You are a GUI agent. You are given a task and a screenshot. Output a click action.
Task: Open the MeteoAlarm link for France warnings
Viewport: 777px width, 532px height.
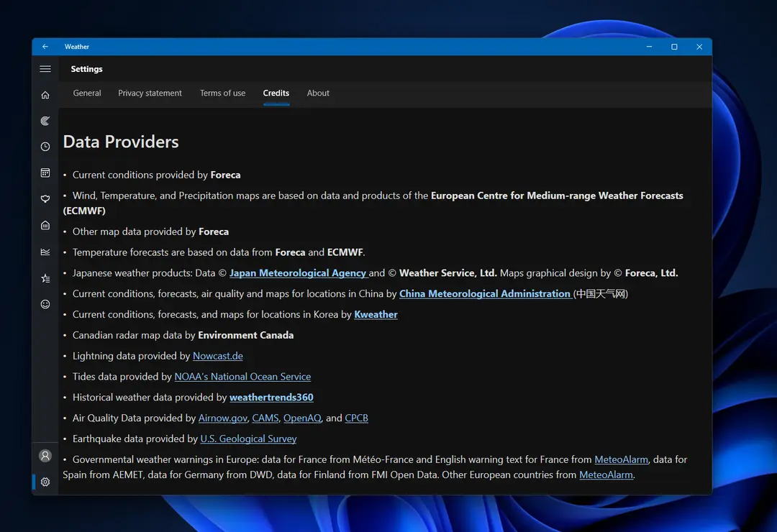coord(621,460)
